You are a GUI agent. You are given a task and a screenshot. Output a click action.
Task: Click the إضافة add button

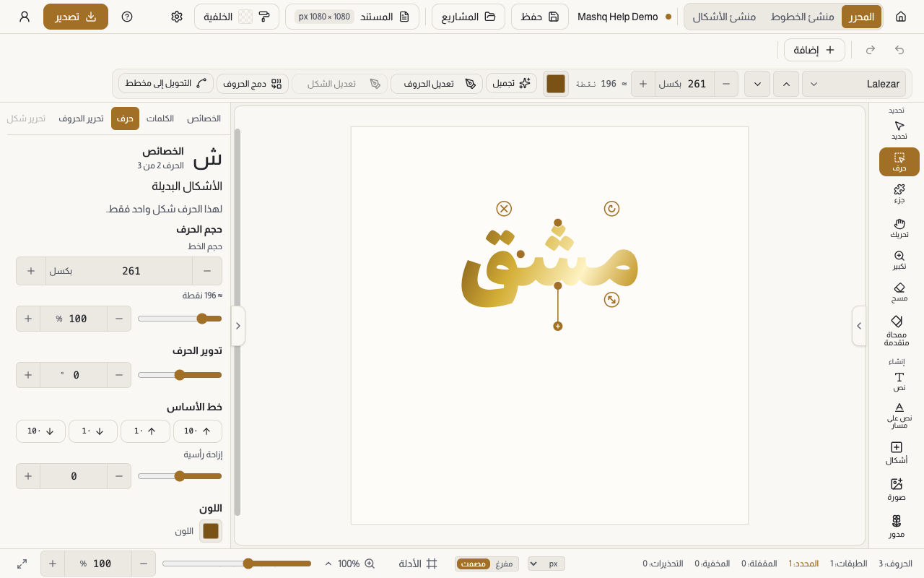[x=814, y=50]
